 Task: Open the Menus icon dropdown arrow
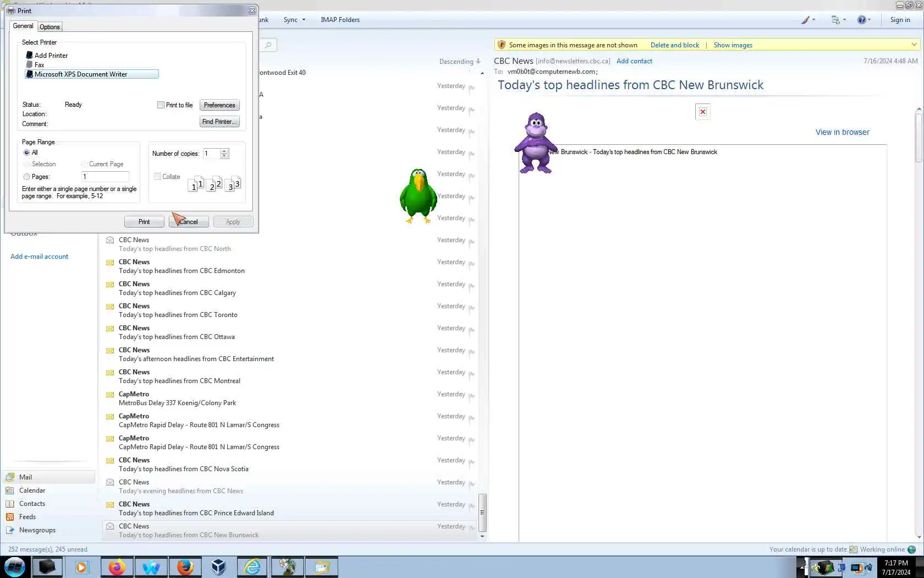[x=844, y=20]
